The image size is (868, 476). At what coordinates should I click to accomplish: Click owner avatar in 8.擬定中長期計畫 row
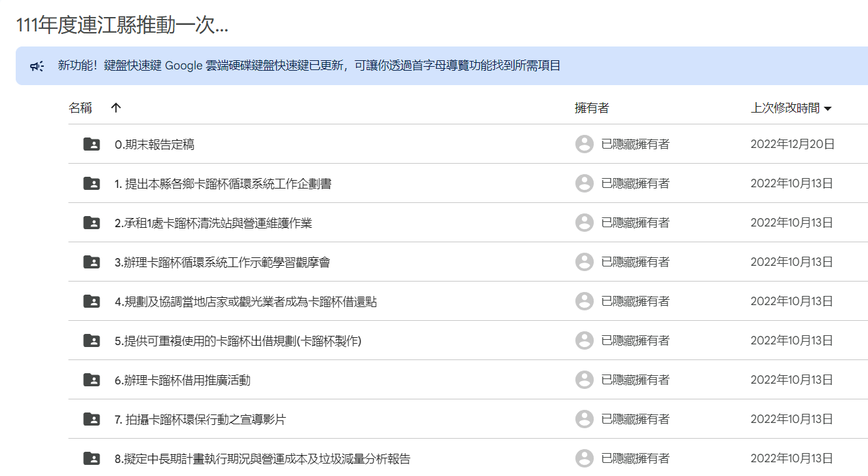585,458
